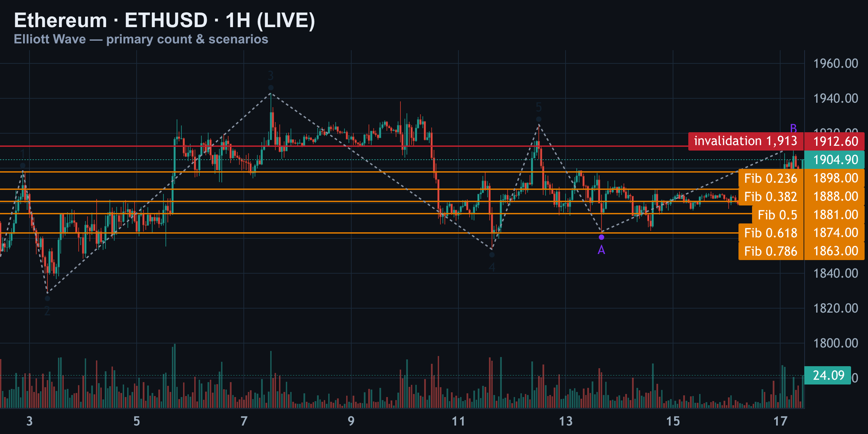Click the purple wave B letter

793,128
